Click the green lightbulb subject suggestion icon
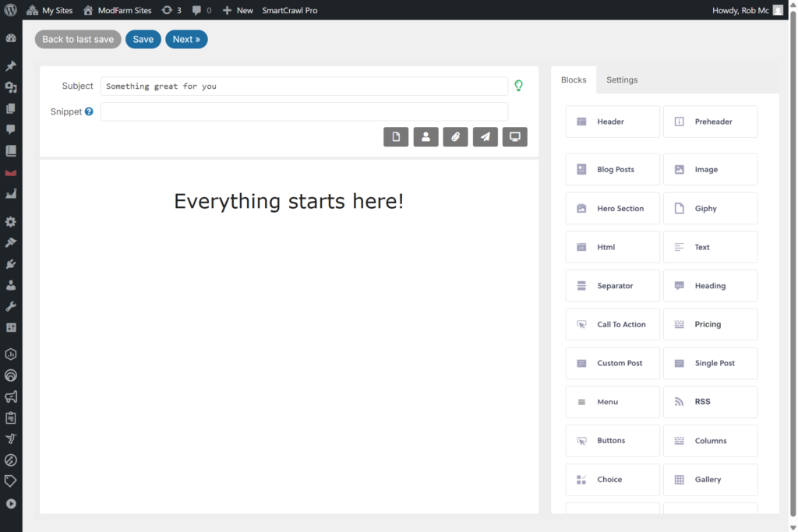This screenshot has width=798, height=532. point(518,86)
